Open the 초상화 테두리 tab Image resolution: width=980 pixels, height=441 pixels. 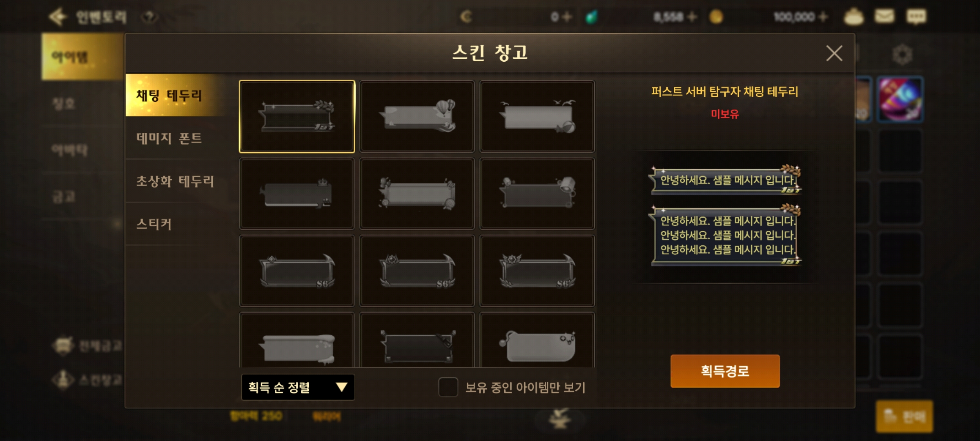tap(176, 181)
